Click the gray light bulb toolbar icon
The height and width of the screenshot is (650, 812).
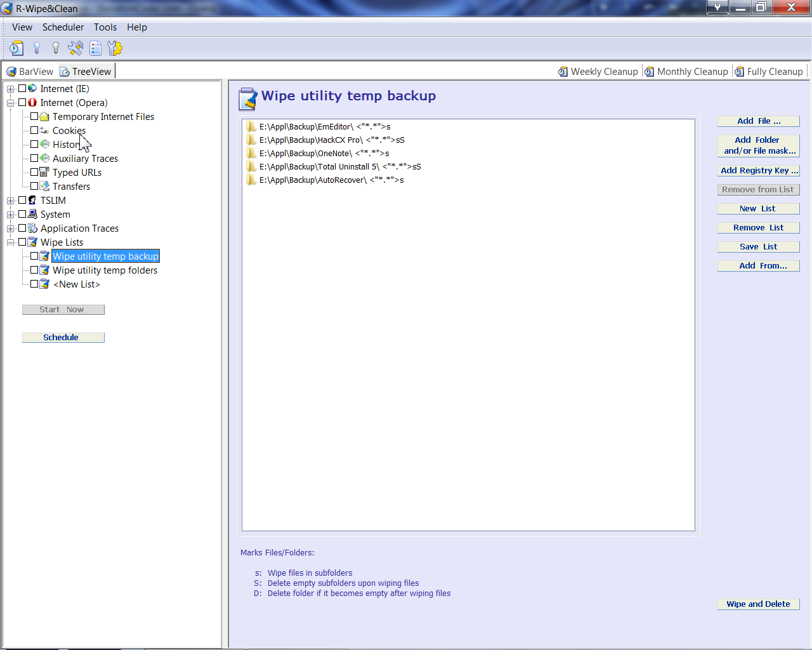click(x=56, y=48)
